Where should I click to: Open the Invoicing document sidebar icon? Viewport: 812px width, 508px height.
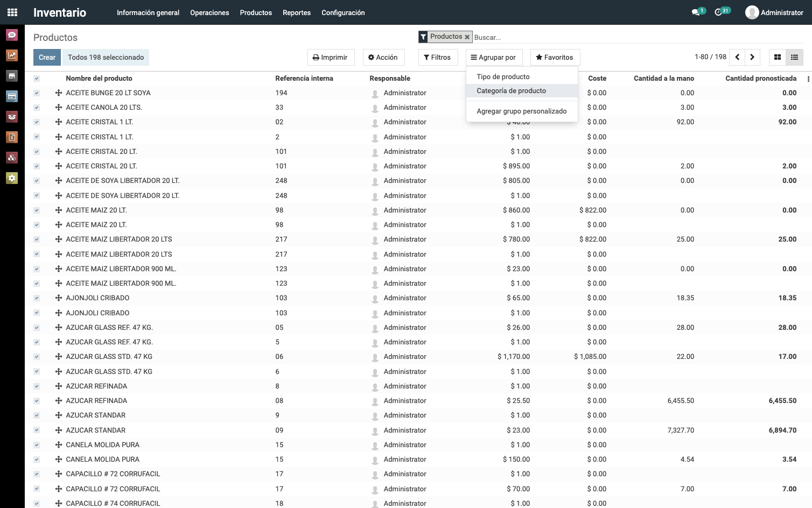[12, 137]
